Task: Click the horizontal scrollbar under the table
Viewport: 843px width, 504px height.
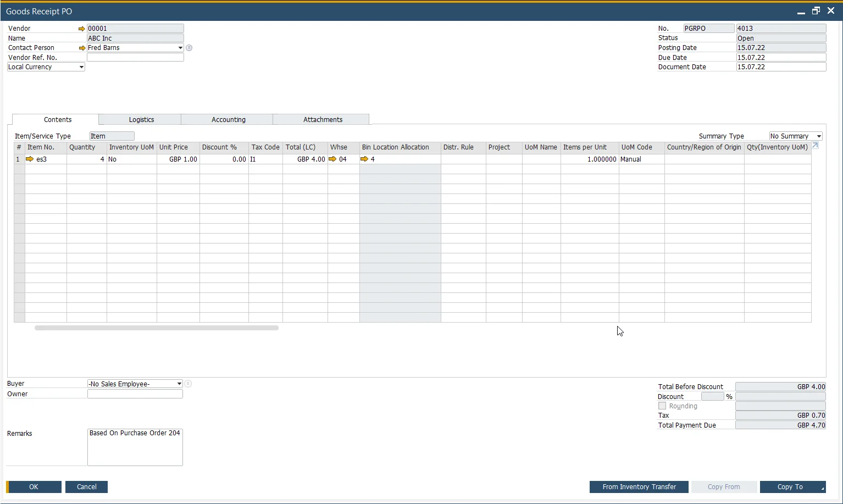Action: (156, 328)
